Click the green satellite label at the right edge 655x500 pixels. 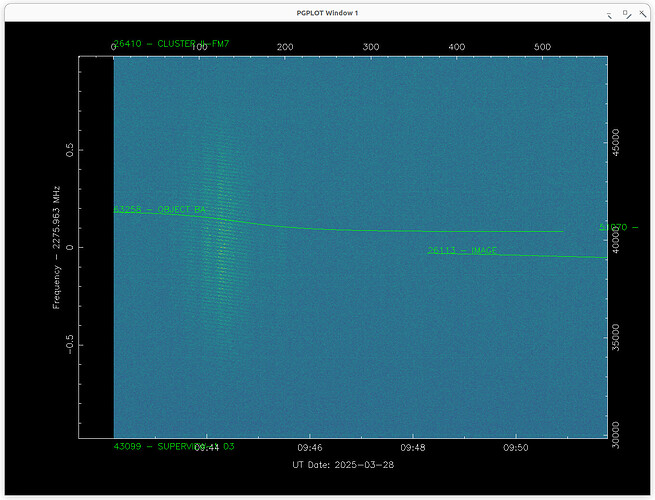(619, 227)
